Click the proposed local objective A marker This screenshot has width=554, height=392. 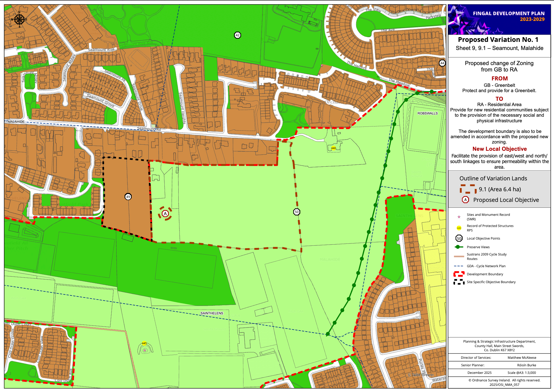coord(165,214)
